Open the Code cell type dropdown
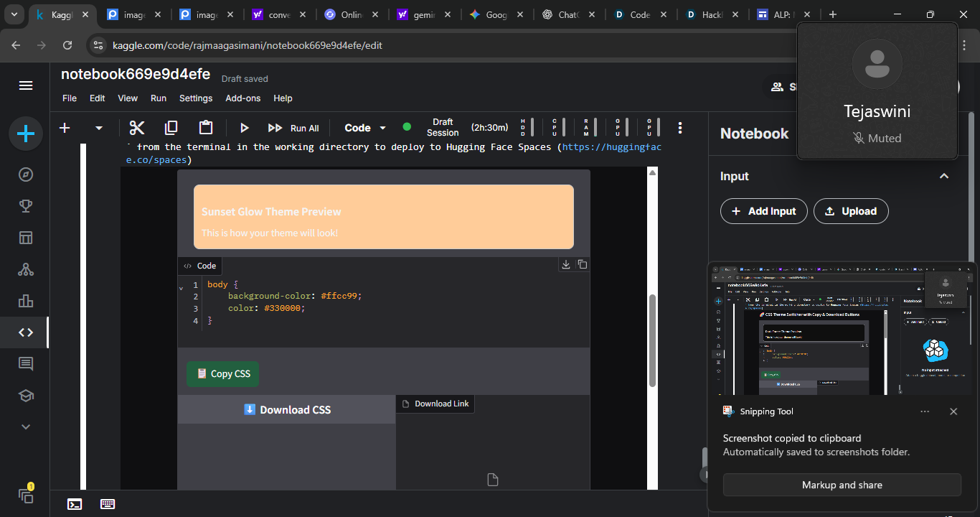This screenshot has width=980, height=517. [x=365, y=128]
